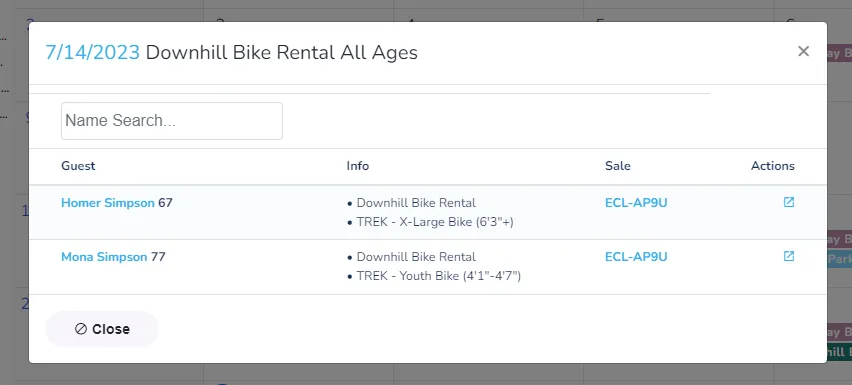Screen dimensions: 852x385
Task: Select the Actions column header
Action: click(773, 166)
